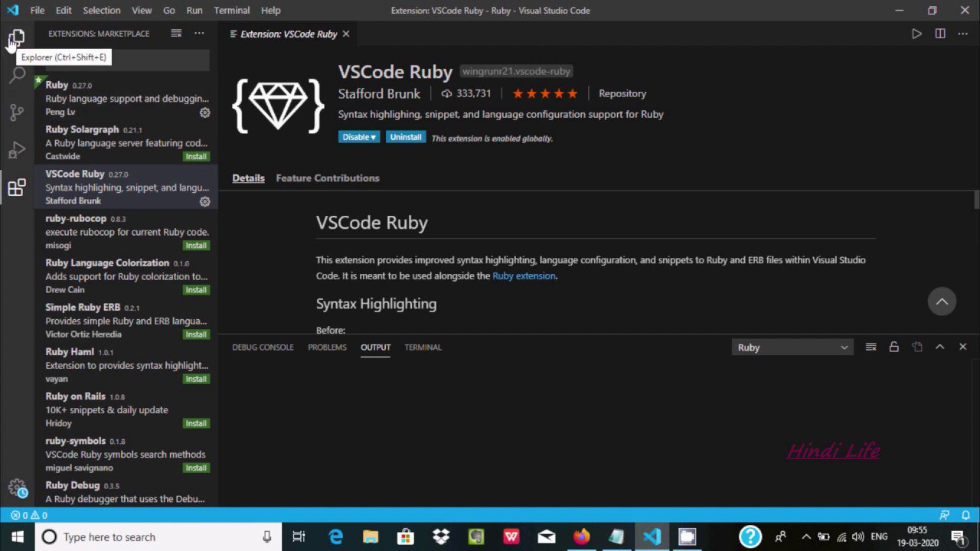Close the Extension: VSCode Ruby tab

pos(346,34)
